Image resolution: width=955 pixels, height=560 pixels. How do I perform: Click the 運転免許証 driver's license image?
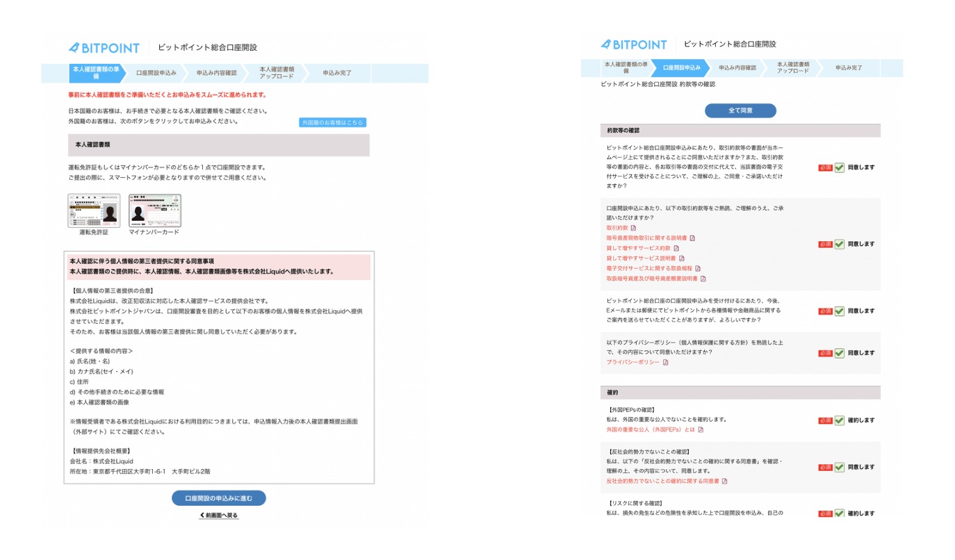coord(94,211)
